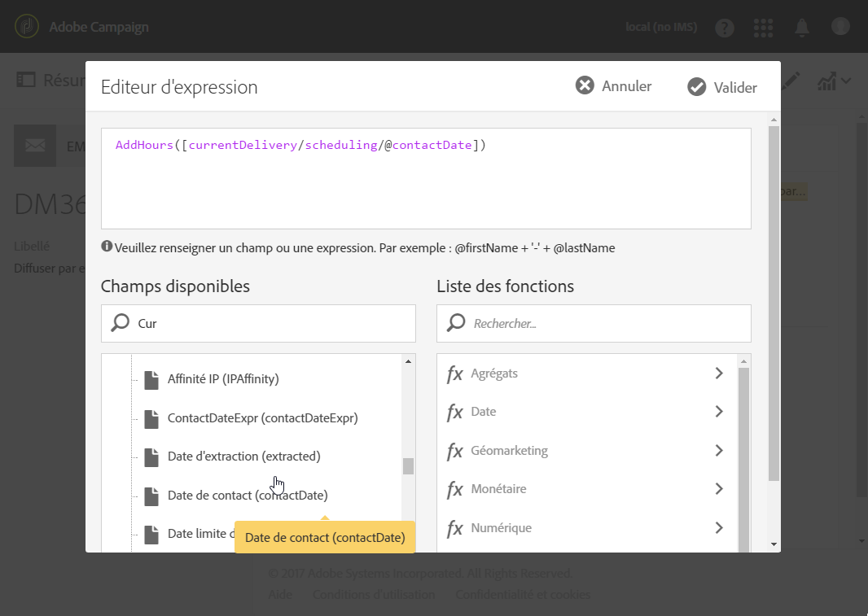Expand the Géomarketing function category
The width and height of the screenshot is (868, 616).
coord(719,451)
